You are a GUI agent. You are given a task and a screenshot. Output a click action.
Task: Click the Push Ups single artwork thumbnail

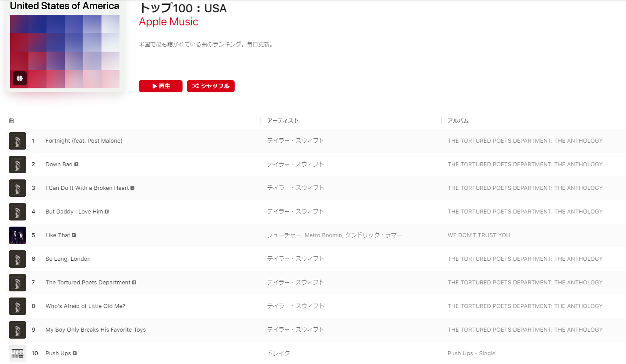[18, 353]
